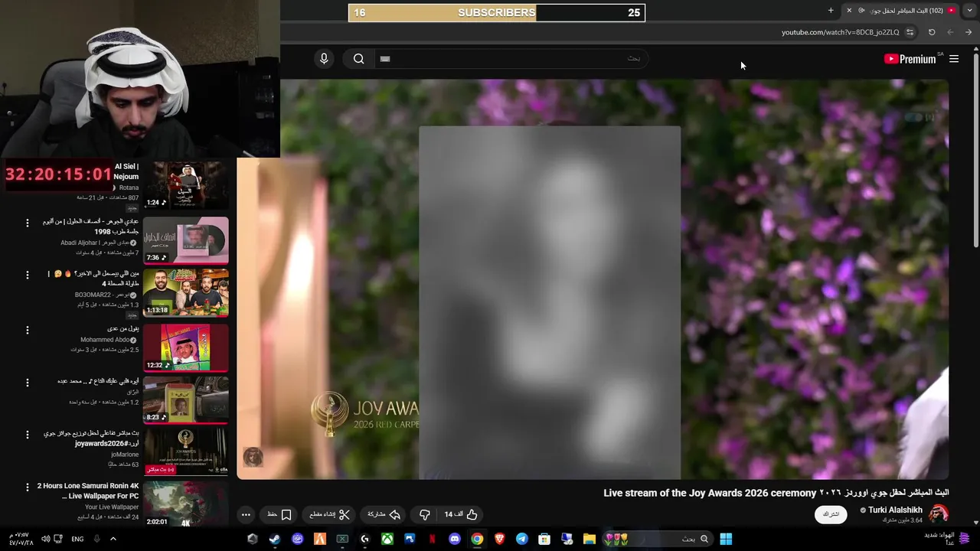Select the Joy Awards live stream tab
980x551 pixels.
click(x=901, y=11)
